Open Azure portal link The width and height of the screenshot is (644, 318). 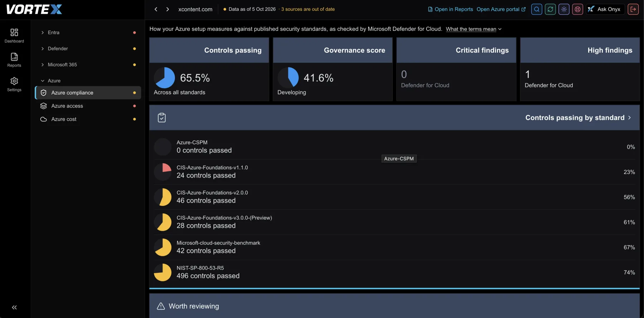(501, 9)
